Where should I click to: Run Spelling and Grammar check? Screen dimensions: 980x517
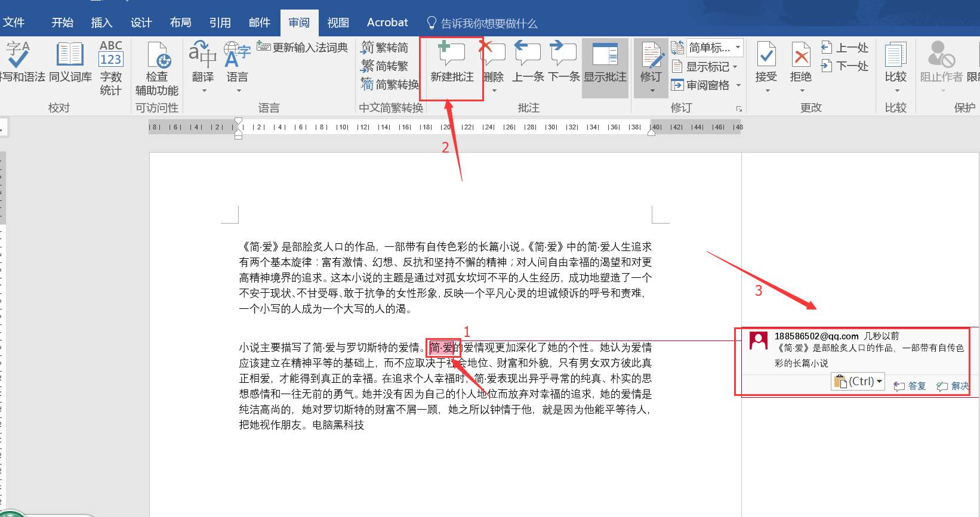pyautogui.click(x=21, y=62)
